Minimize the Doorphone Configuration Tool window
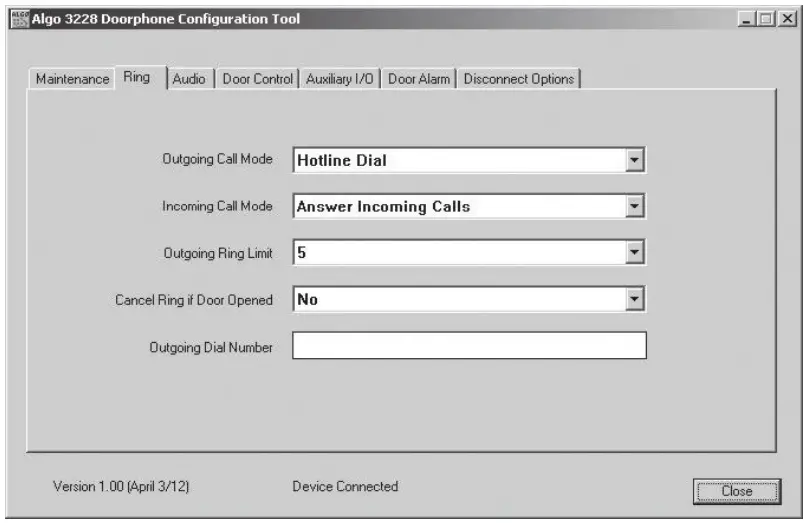This screenshot has width=809, height=523. [746, 19]
